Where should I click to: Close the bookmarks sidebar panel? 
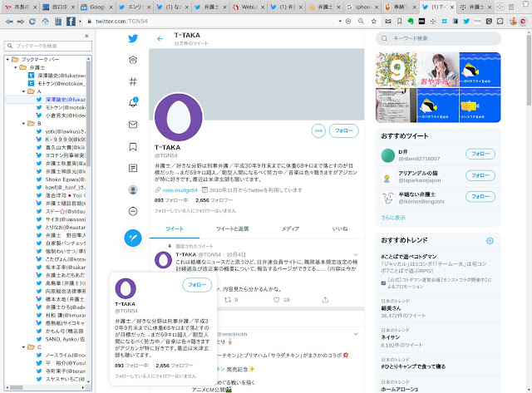click(x=86, y=36)
